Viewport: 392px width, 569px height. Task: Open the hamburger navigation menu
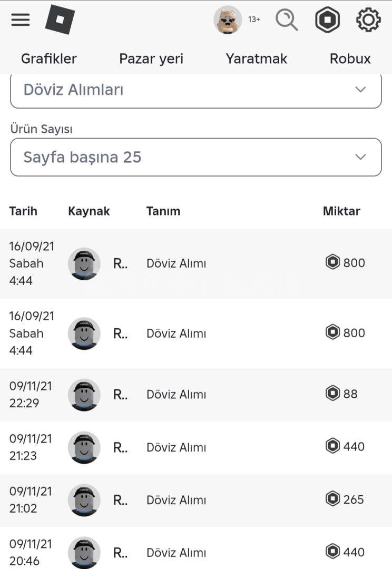coord(21,20)
